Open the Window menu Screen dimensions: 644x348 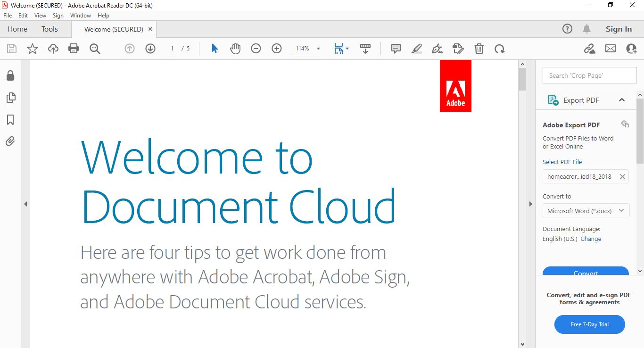pos(81,16)
